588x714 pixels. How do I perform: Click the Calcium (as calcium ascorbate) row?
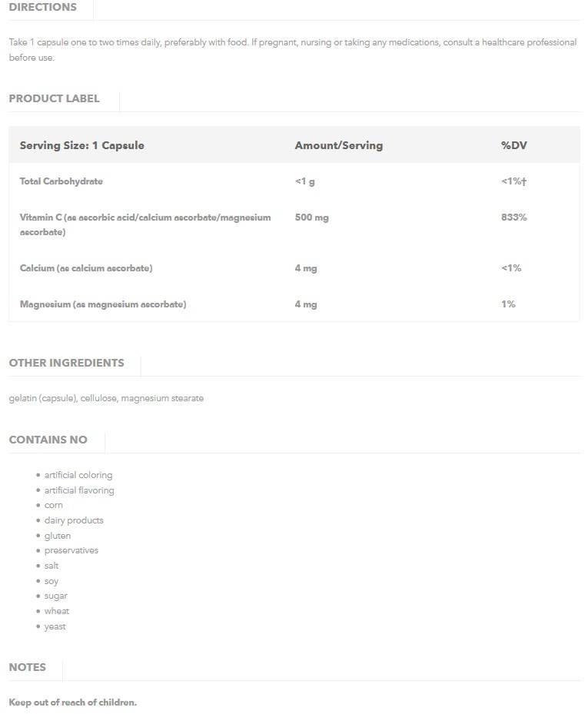(86, 268)
